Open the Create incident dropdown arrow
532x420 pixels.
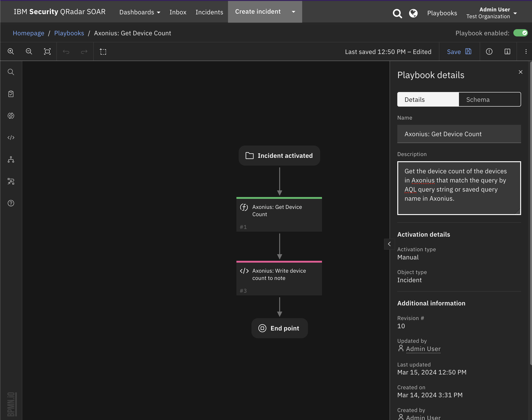pos(294,12)
